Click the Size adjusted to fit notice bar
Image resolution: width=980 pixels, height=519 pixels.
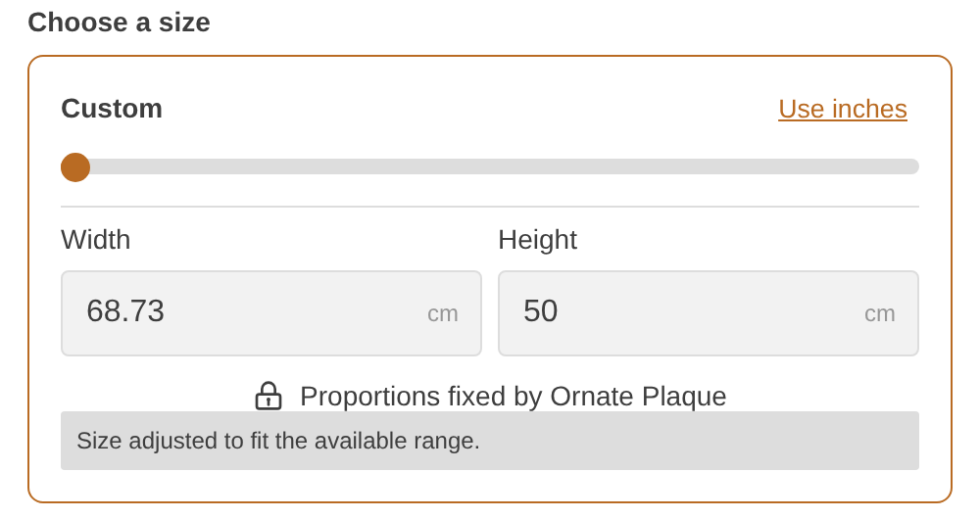(x=490, y=441)
